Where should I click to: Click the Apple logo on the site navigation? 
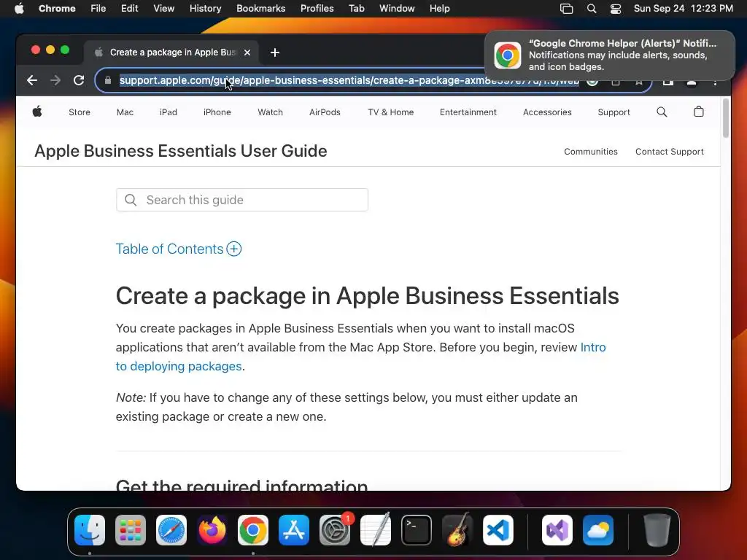tap(37, 112)
